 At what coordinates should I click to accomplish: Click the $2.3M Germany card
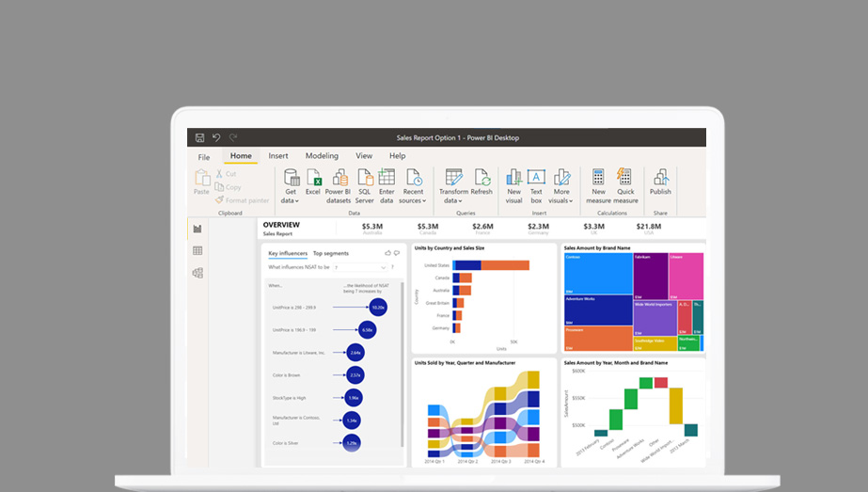tap(538, 229)
